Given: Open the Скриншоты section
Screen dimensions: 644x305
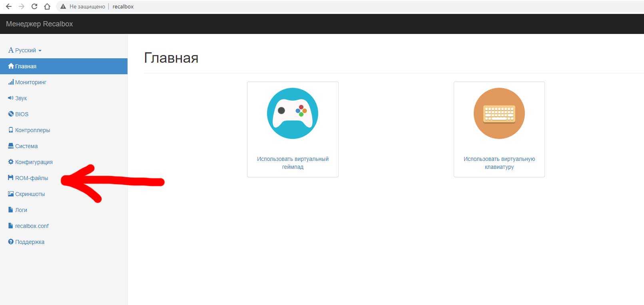Looking at the screenshot, I should (30, 194).
